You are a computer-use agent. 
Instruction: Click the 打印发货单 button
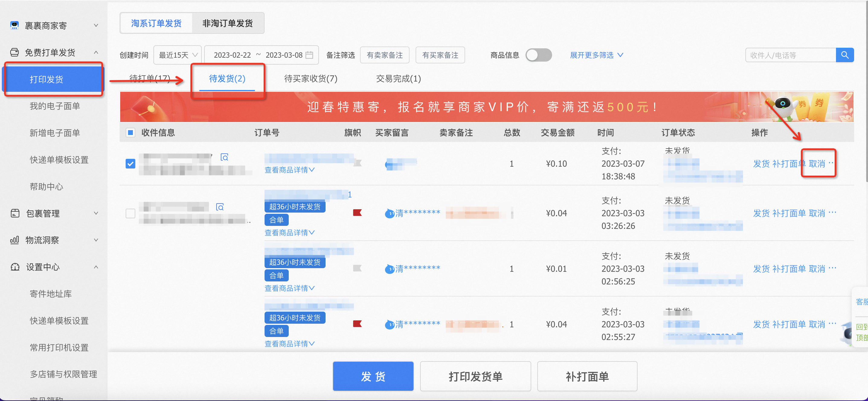475,376
